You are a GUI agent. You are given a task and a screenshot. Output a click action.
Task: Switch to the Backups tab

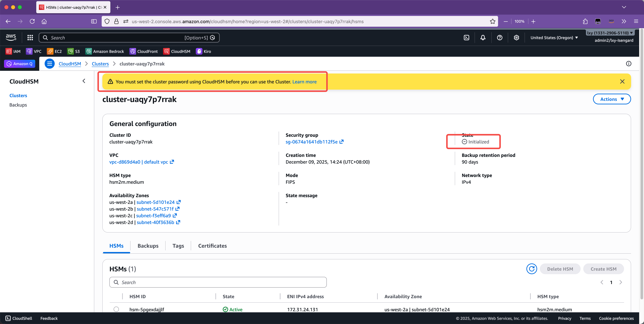[148, 246]
